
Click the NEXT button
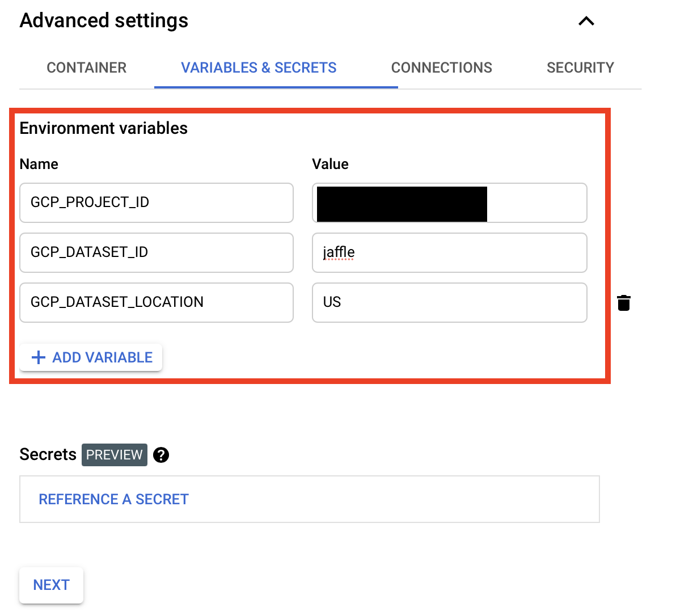point(51,585)
